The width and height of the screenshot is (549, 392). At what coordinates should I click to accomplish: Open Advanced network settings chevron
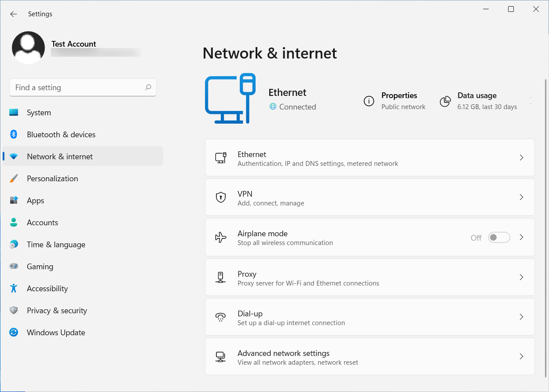click(x=521, y=356)
